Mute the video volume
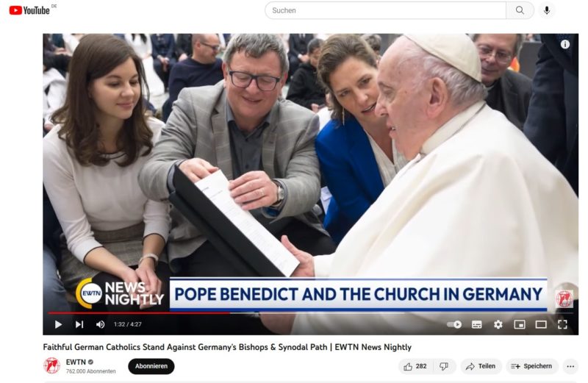Image resolution: width=588 pixels, height=383 pixels. pos(100,324)
